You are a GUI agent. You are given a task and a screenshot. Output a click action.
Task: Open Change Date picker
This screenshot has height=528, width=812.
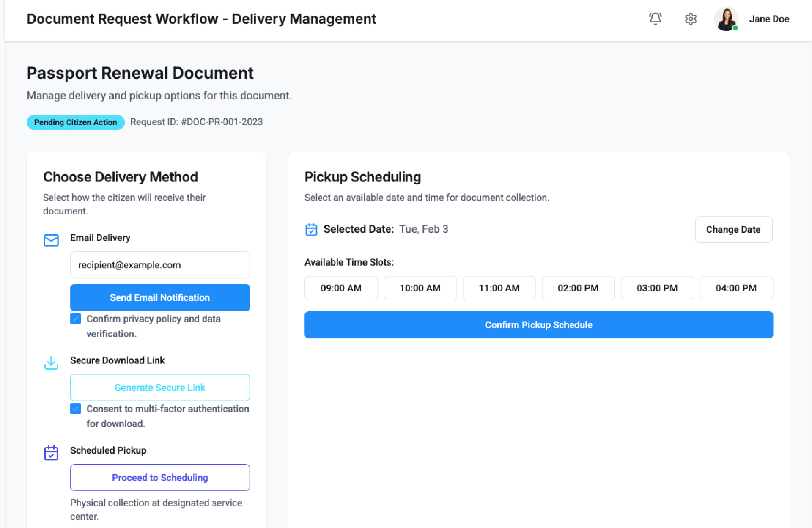point(733,229)
